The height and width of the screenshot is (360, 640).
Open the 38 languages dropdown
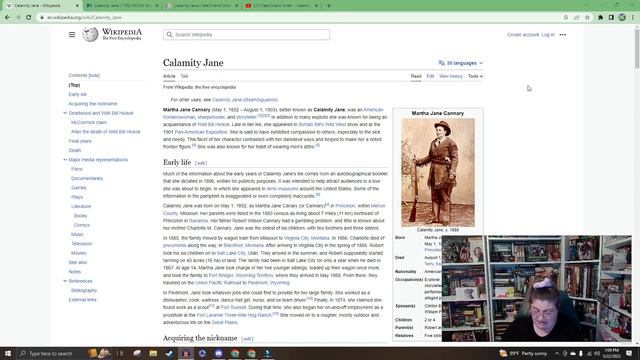(x=460, y=63)
